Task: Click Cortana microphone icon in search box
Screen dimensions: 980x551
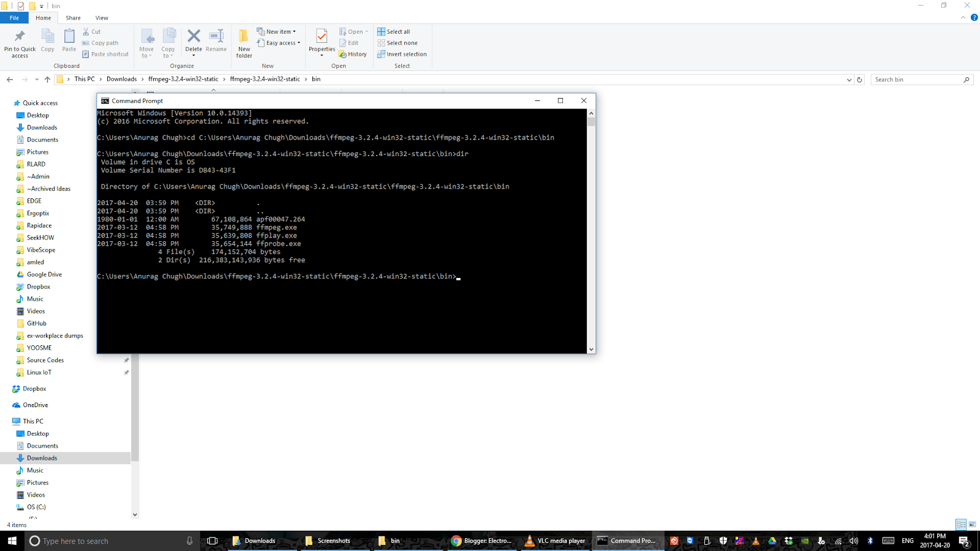Action: [x=189, y=541]
